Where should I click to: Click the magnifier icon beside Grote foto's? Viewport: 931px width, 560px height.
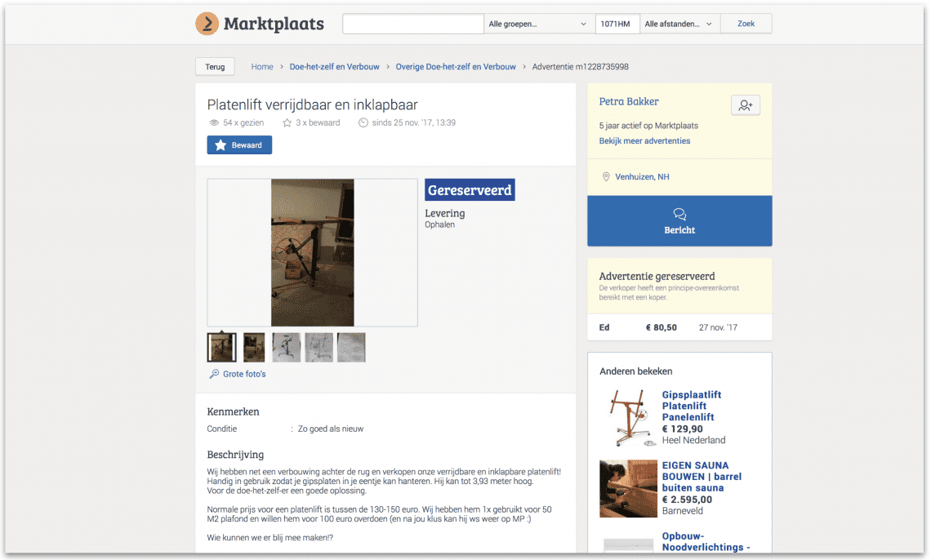[x=214, y=374]
